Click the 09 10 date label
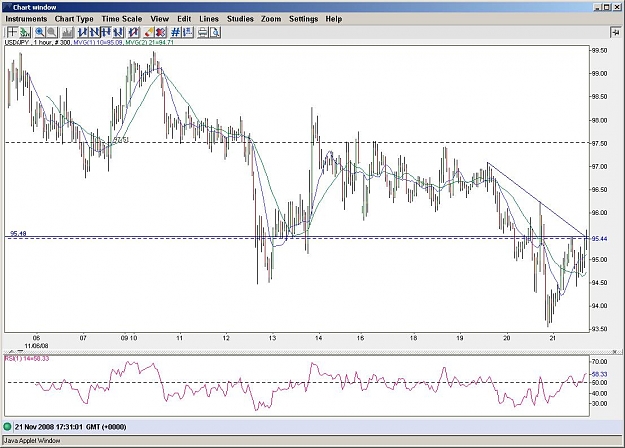625x448 pixels. [x=129, y=338]
